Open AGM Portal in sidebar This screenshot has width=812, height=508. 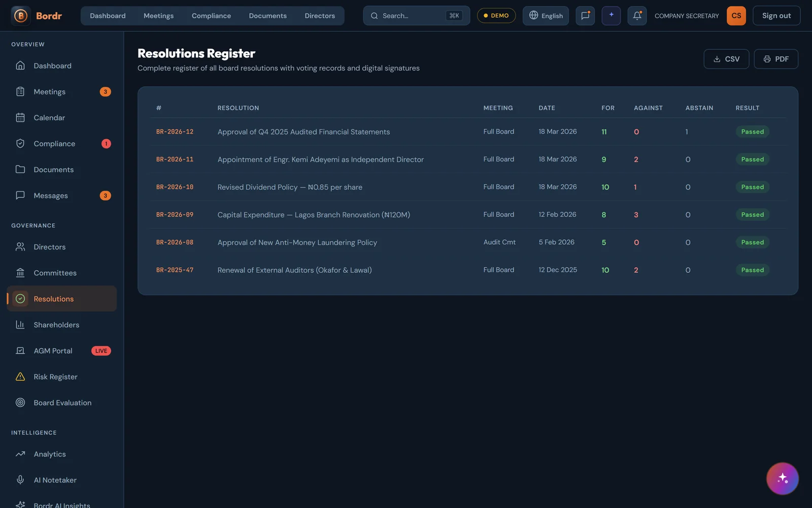pos(61,351)
